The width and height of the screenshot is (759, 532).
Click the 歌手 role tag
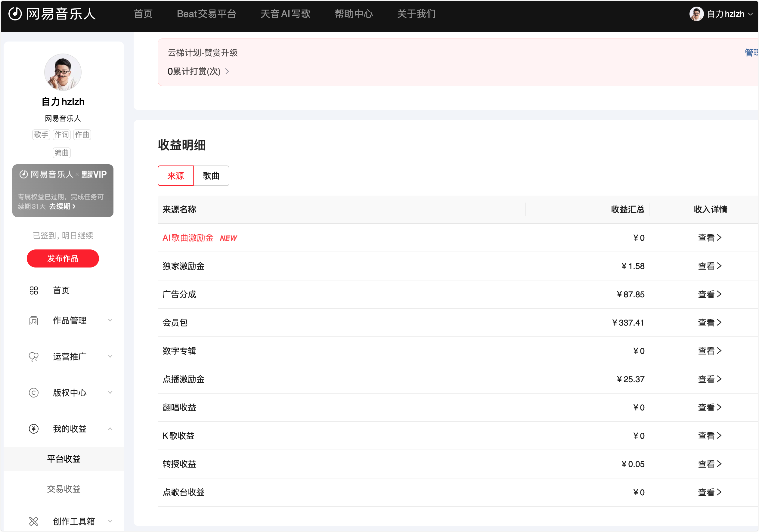[x=41, y=135]
